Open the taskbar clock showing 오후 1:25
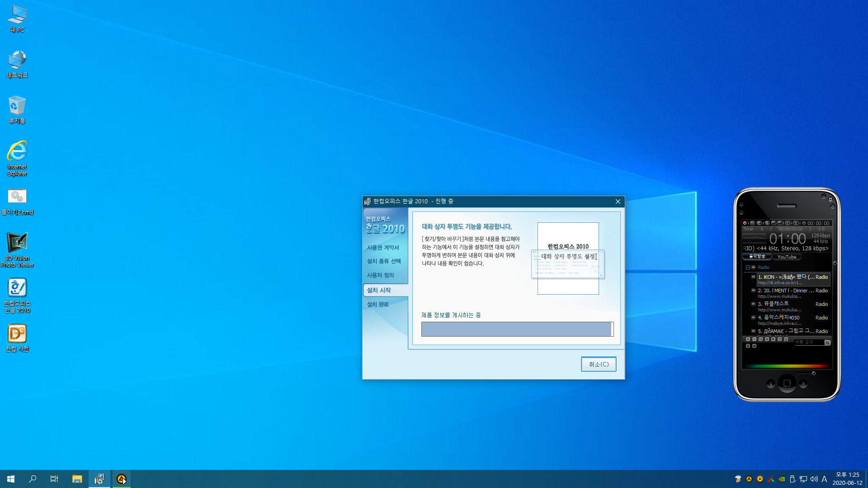868x488 pixels. tap(847, 479)
